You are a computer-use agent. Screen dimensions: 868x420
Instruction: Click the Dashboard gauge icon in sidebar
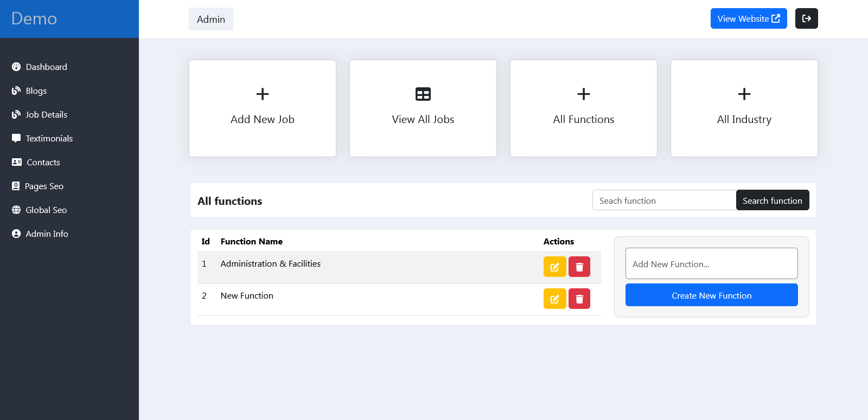(16, 67)
